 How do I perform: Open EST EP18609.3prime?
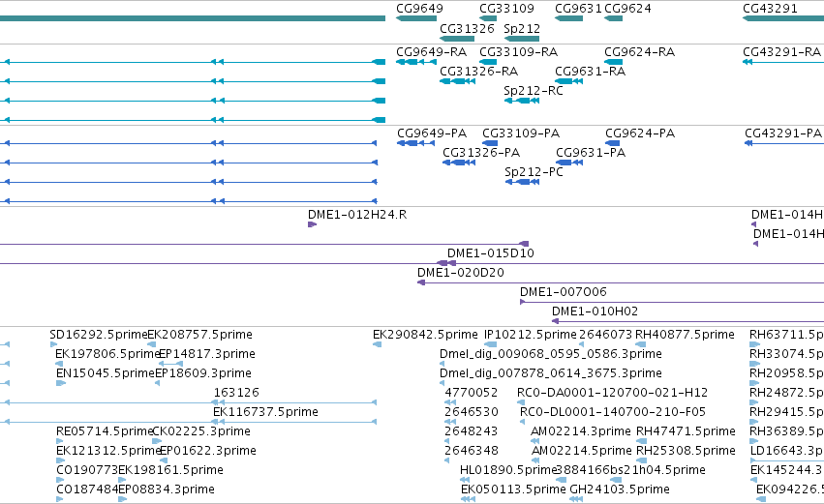pos(202,373)
